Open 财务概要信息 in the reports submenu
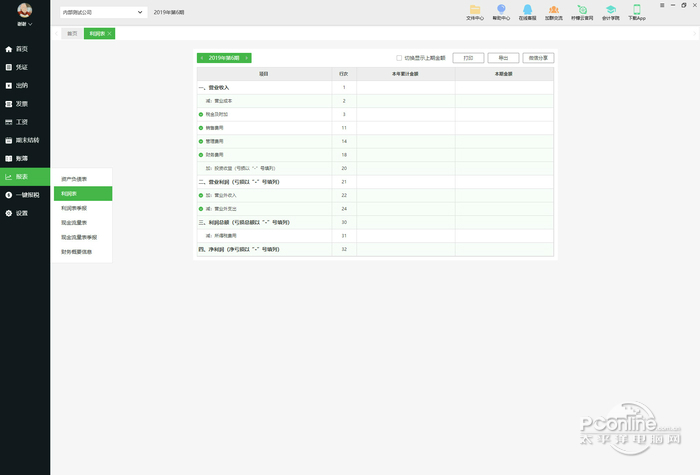Image resolution: width=700 pixels, height=475 pixels. pos(83,252)
